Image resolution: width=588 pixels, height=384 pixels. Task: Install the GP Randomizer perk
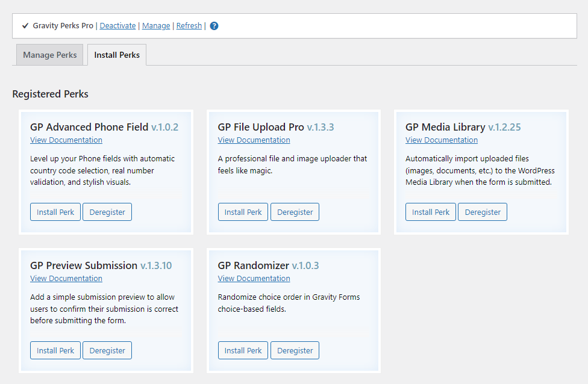coord(243,350)
